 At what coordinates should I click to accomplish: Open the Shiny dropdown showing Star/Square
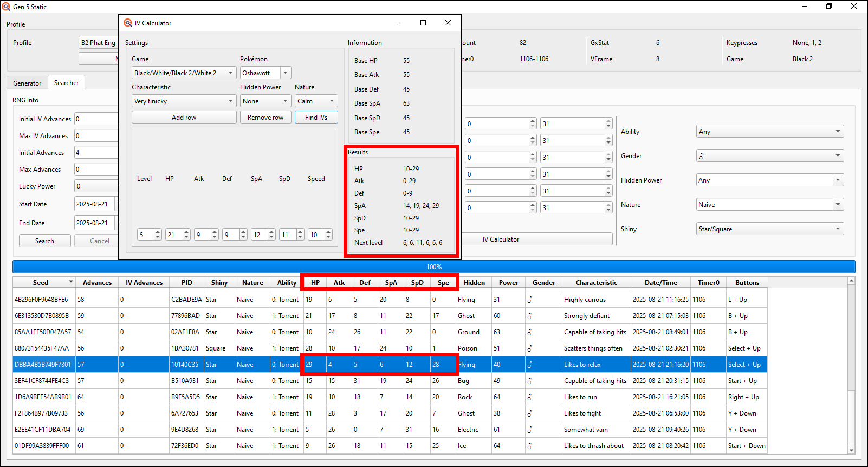(x=769, y=229)
